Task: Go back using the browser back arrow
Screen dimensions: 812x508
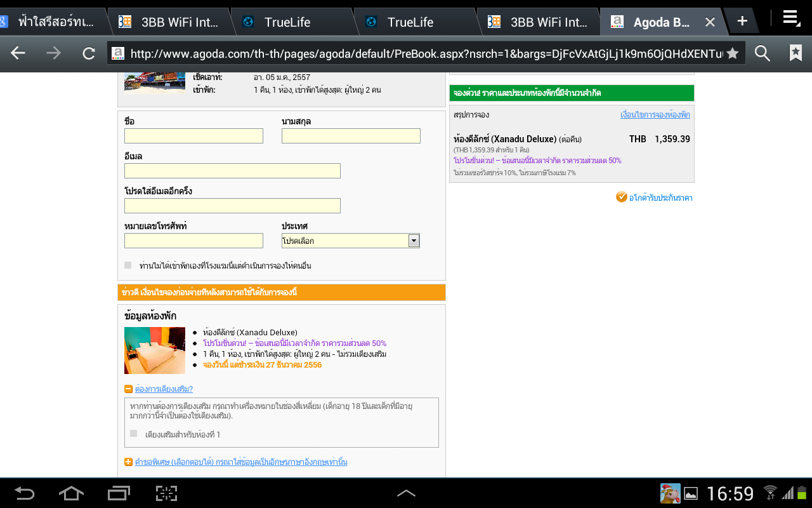Action: pos(18,53)
